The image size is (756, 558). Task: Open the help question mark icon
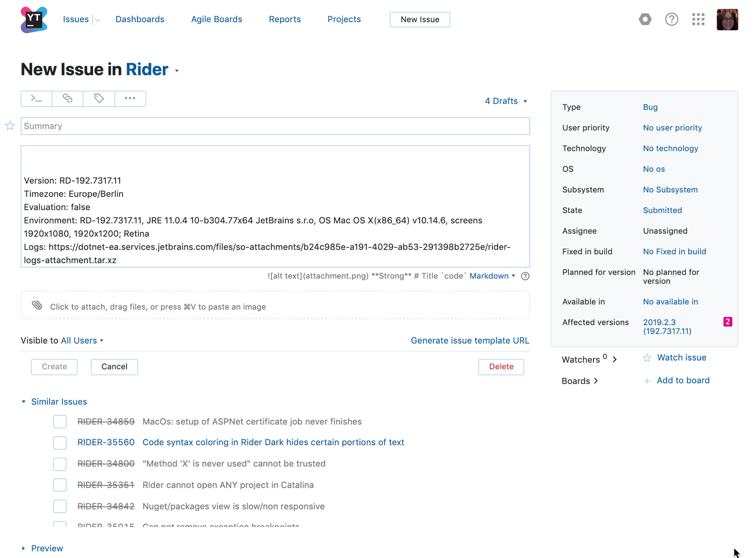pos(671,19)
